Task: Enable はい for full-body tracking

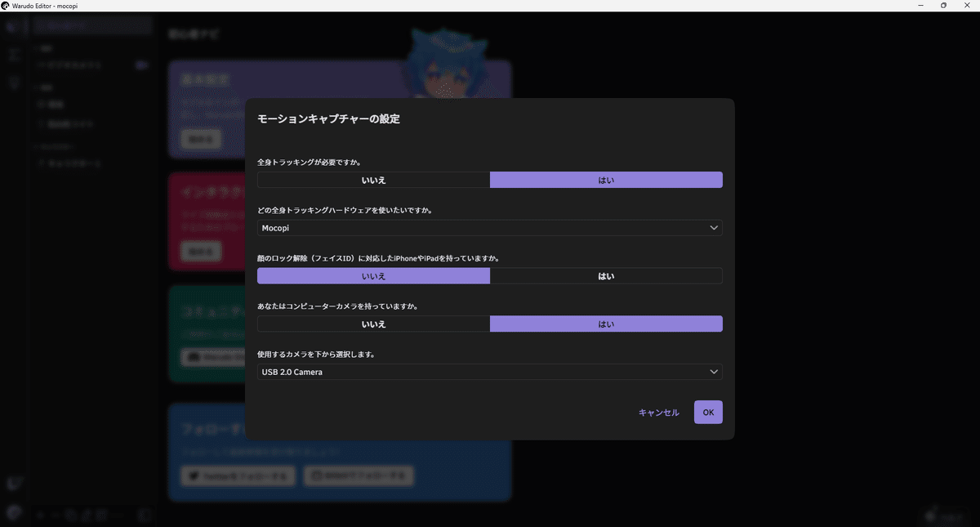Action: click(x=606, y=179)
